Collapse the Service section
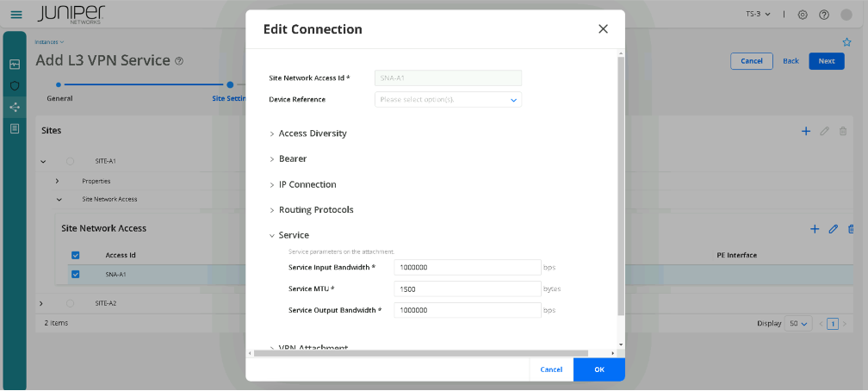The image size is (868, 391). click(289, 235)
